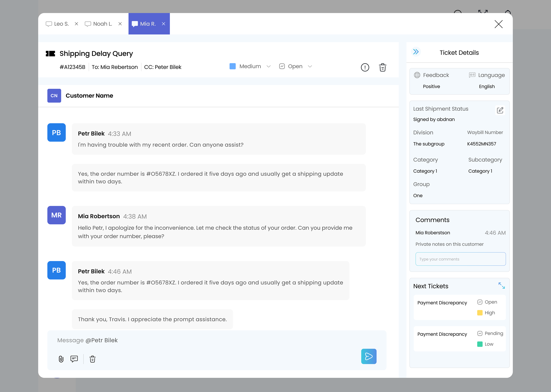
Task: Close the ticket detail view
Action: (498, 24)
